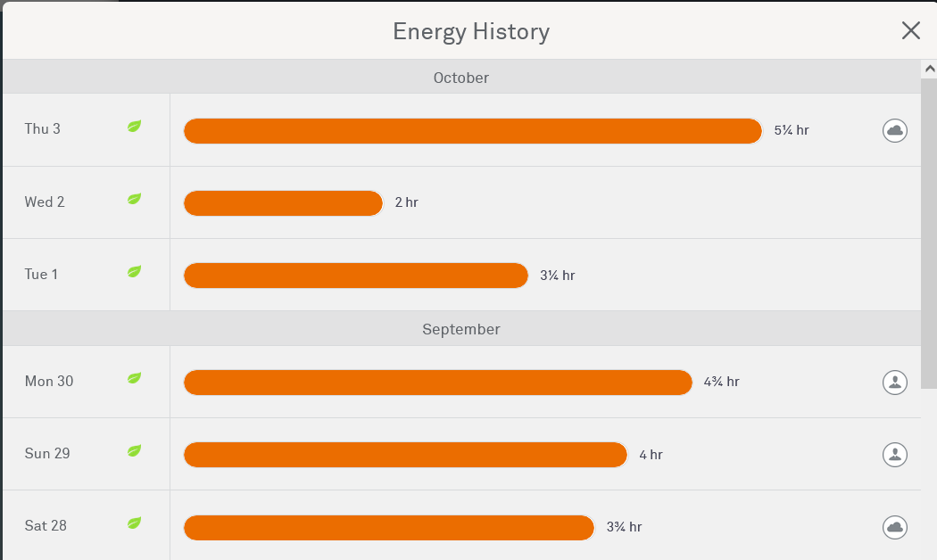
Task: Expand the Tue 1 day entry
Action: [x=41, y=275]
